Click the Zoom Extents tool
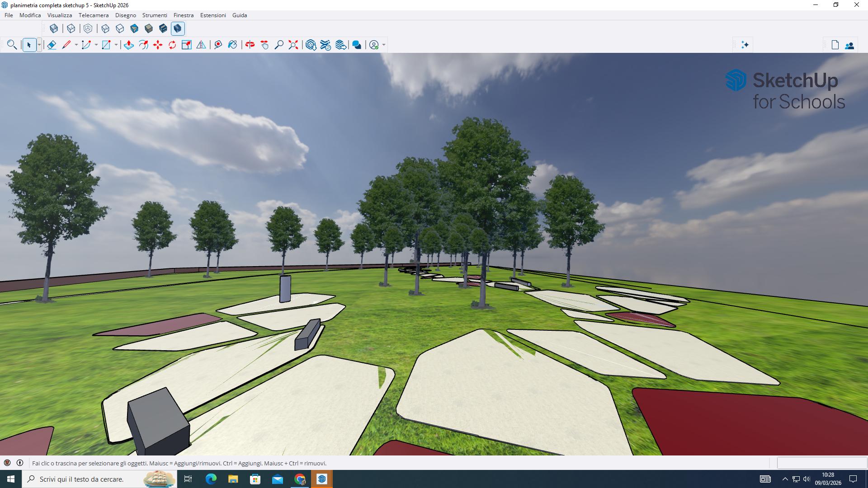 click(293, 45)
